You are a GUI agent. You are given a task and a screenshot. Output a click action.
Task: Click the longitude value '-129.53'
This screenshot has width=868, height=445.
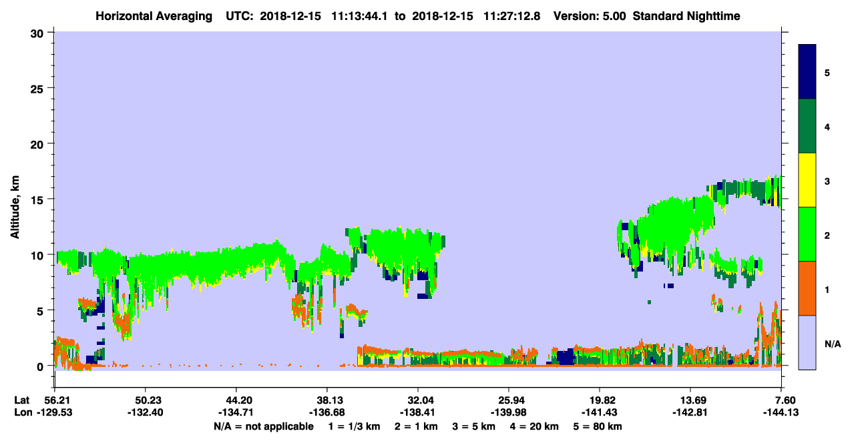53,413
